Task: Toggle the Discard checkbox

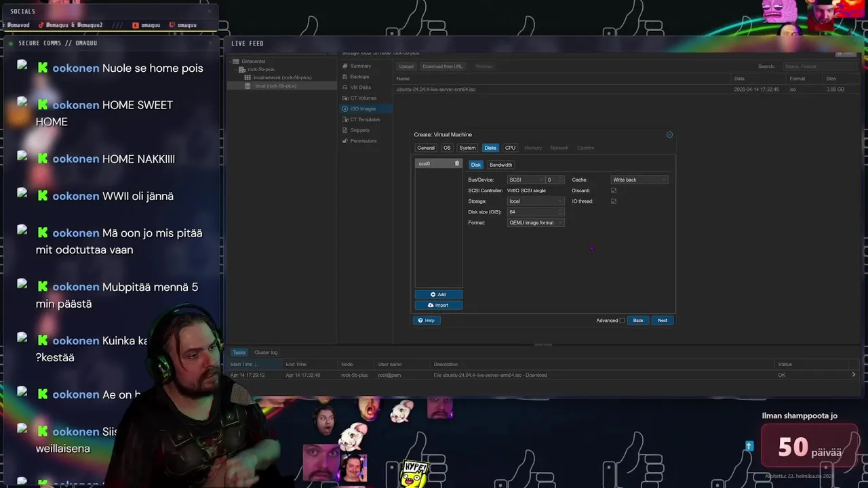Action: coord(614,190)
